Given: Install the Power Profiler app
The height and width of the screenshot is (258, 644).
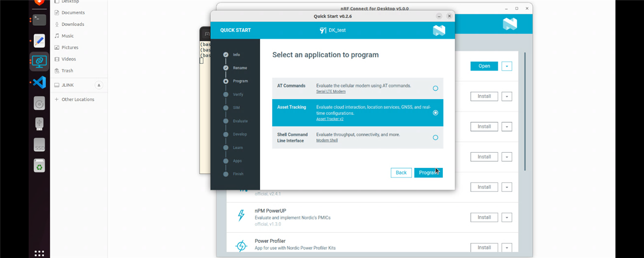Looking at the screenshot, I should (484, 247).
